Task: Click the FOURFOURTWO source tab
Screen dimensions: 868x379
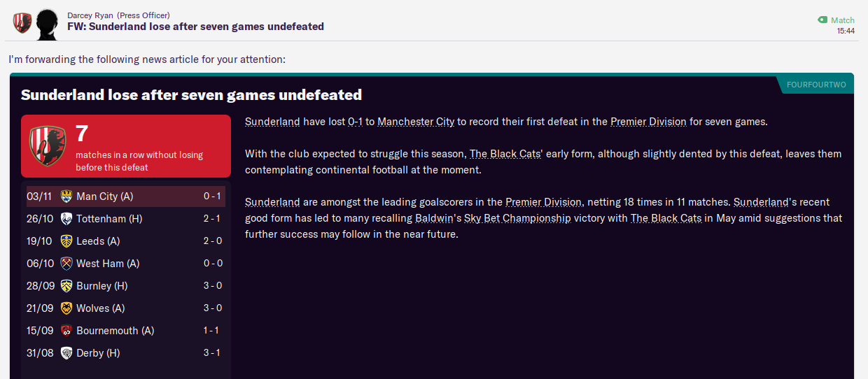Action: 816,85
